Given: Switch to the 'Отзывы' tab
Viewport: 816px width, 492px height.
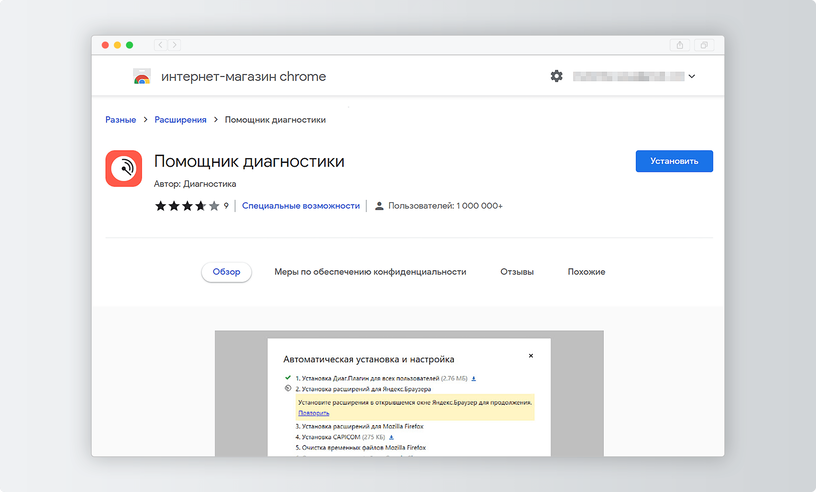Looking at the screenshot, I should click(517, 272).
